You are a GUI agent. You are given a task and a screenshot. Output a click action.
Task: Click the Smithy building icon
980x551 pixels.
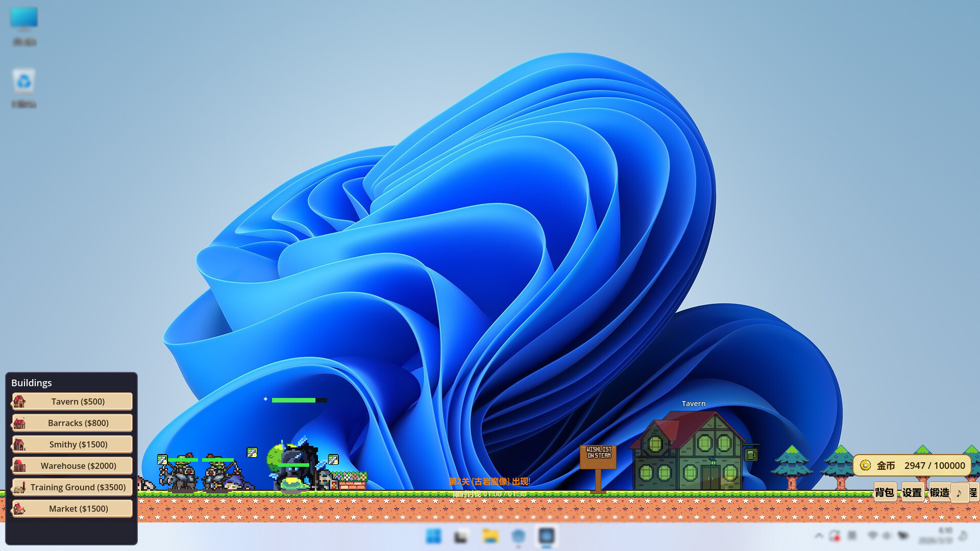tap(19, 444)
